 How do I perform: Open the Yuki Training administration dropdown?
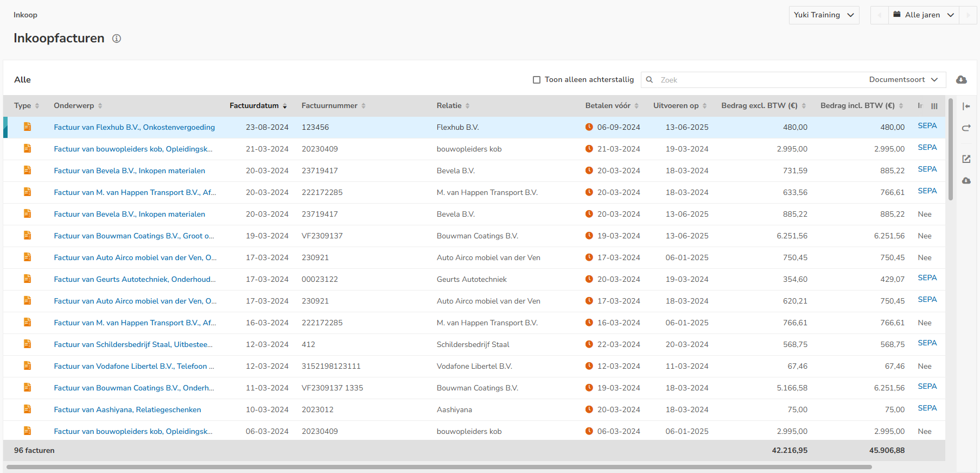pyautogui.click(x=824, y=15)
